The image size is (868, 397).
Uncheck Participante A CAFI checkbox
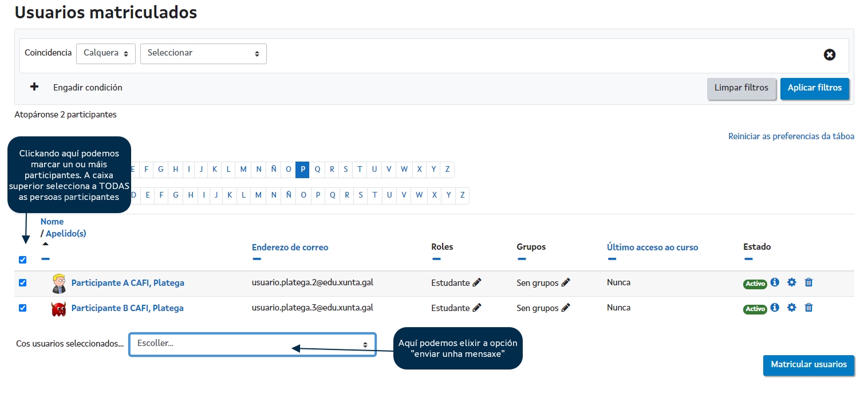pyautogui.click(x=23, y=282)
